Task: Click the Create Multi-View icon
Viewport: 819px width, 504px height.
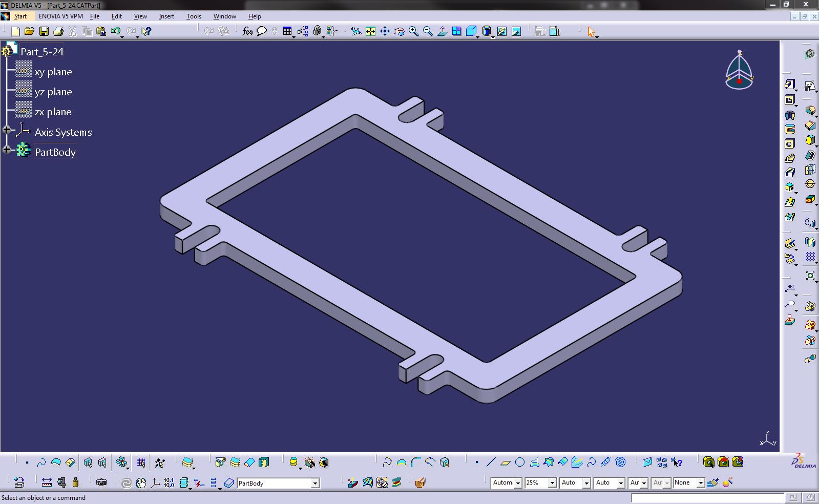Action: click(x=456, y=31)
